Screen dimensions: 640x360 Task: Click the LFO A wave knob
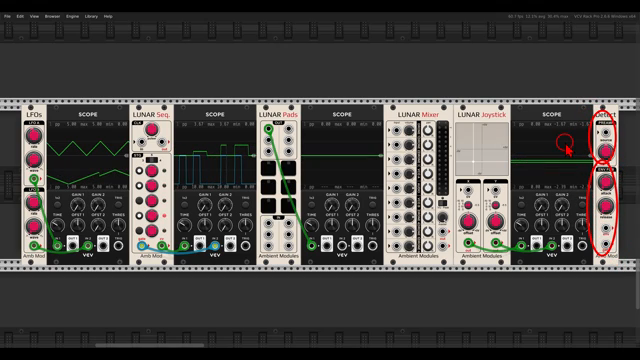(34, 160)
